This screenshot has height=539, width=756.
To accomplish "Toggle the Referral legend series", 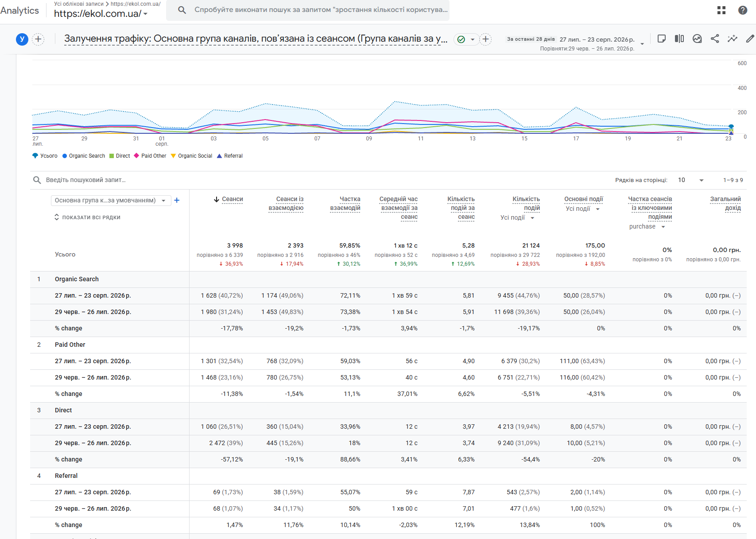I will (x=230, y=156).
